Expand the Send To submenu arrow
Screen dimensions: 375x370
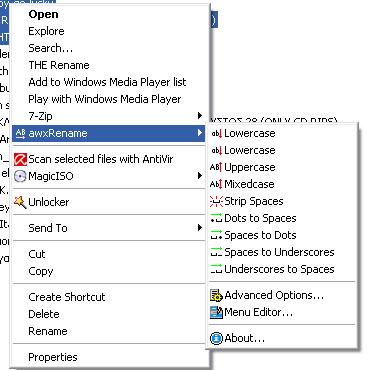click(x=200, y=228)
